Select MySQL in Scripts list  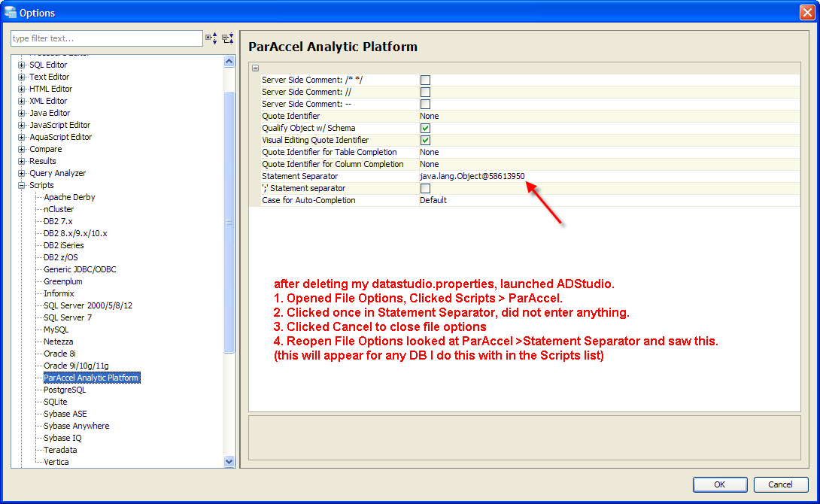point(56,329)
